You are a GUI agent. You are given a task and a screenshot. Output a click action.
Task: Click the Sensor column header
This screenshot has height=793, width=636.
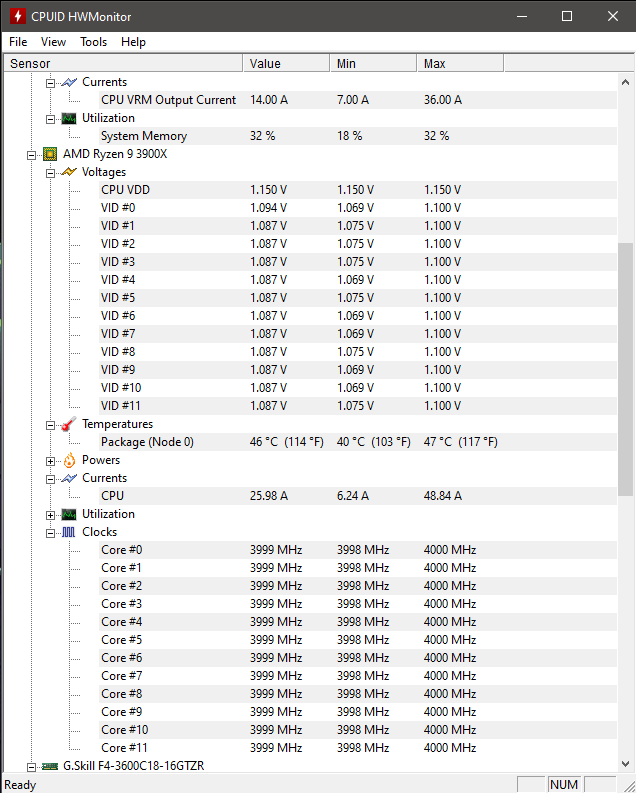point(123,63)
